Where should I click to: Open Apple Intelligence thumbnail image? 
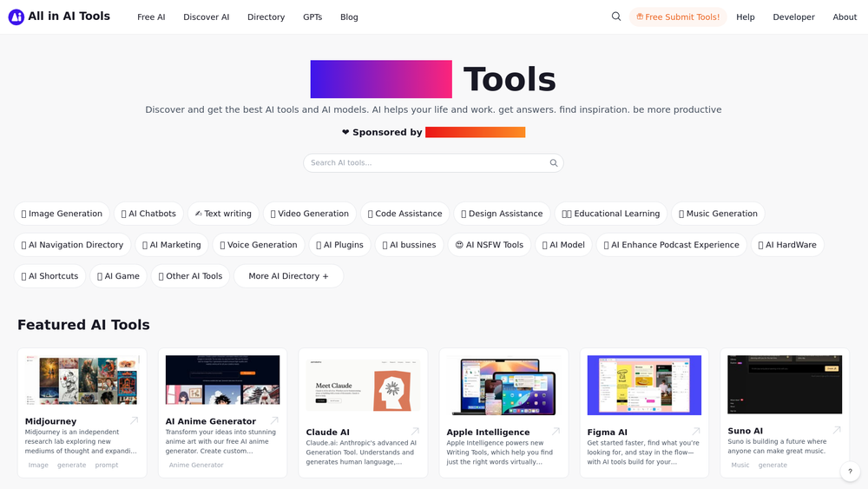tap(503, 386)
